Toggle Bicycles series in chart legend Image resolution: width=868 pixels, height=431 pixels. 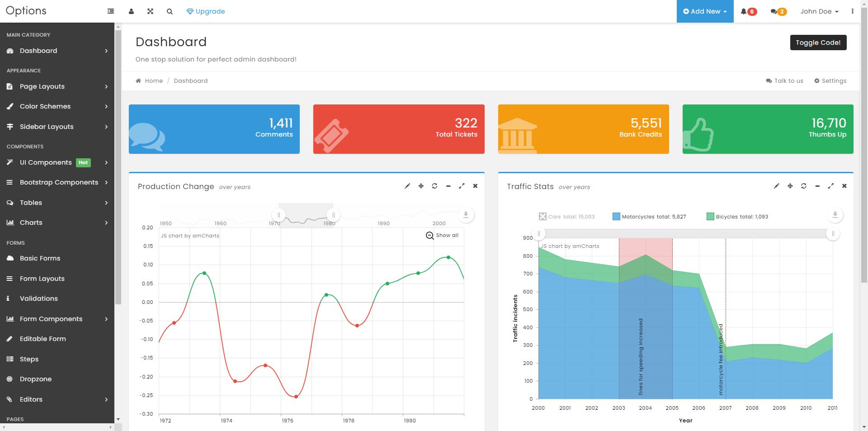click(737, 217)
